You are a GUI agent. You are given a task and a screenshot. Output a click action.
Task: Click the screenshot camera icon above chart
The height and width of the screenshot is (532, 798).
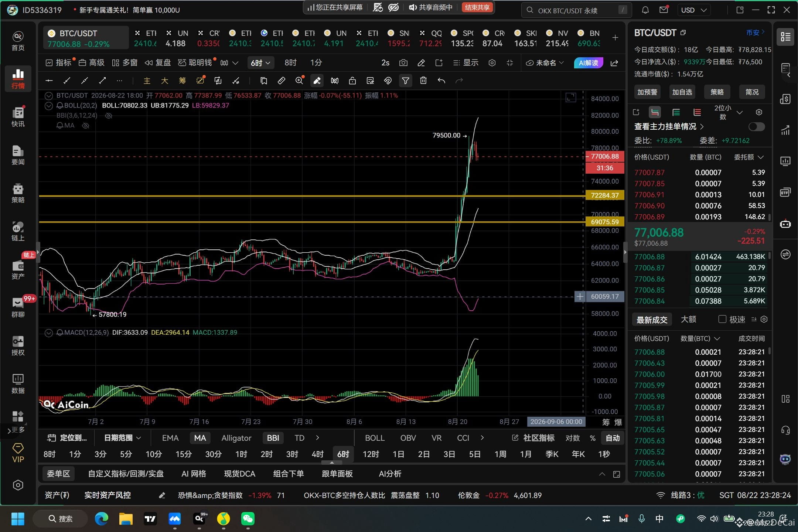[403, 63]
